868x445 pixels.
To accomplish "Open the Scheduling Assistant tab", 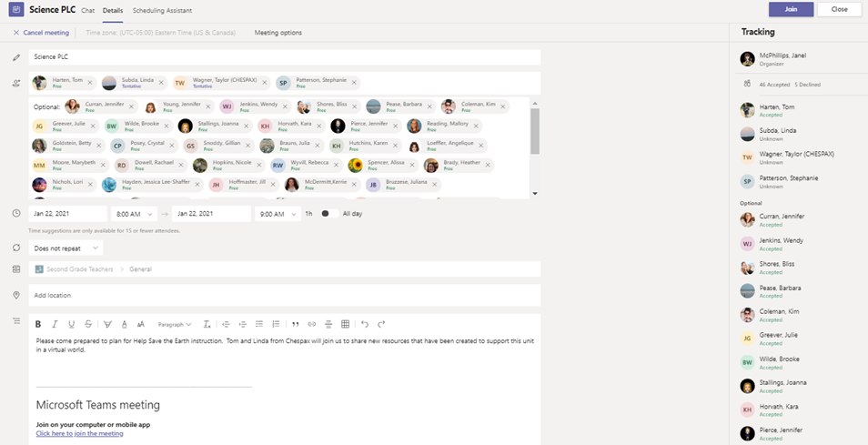I will tap(163, 10).
